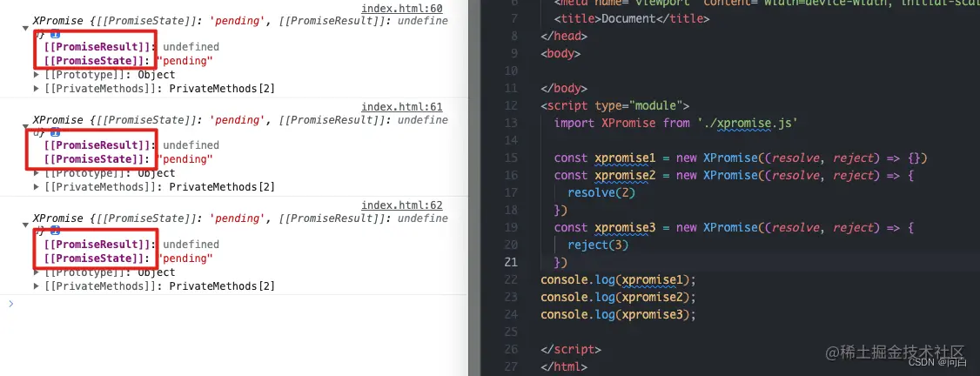The height and width of the screenshot is (376, 980).
Task: Click line number 22 in the editor gutter
Action: (511, 279)
